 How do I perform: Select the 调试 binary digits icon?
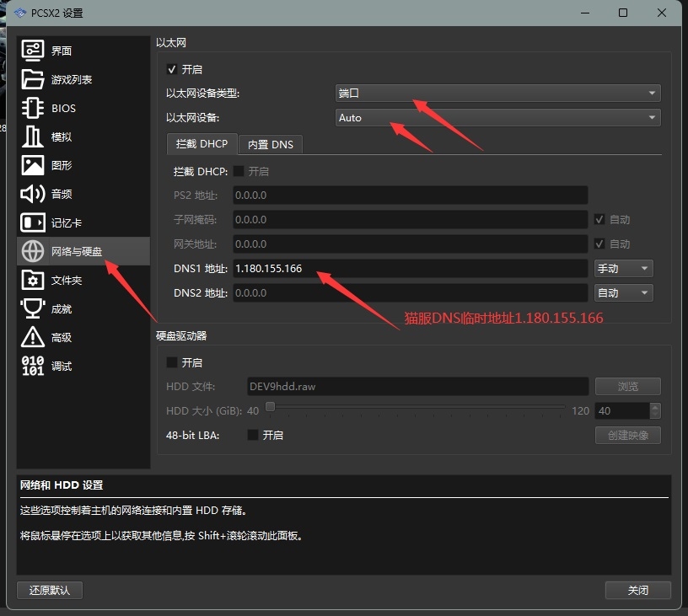tap(33, 366)
